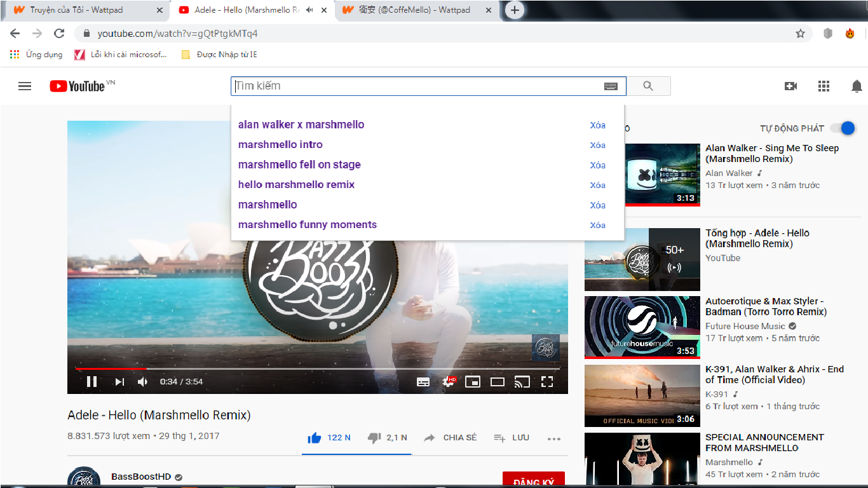This screenshot has height=488, width=868.
Task: Select suggestion 'marshmello funny moments'
Action: [308, 224]
